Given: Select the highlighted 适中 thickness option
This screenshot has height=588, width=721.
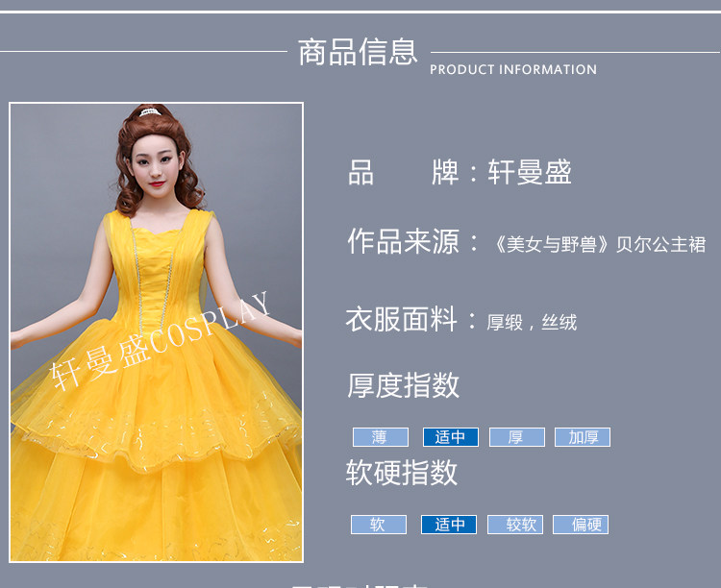Looking at the screenshot, I should pyautogui.click(x=450, y=437).
